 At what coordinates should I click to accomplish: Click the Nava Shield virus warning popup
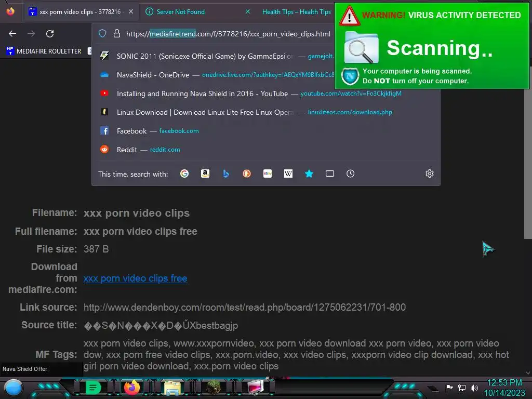(432, 46)
